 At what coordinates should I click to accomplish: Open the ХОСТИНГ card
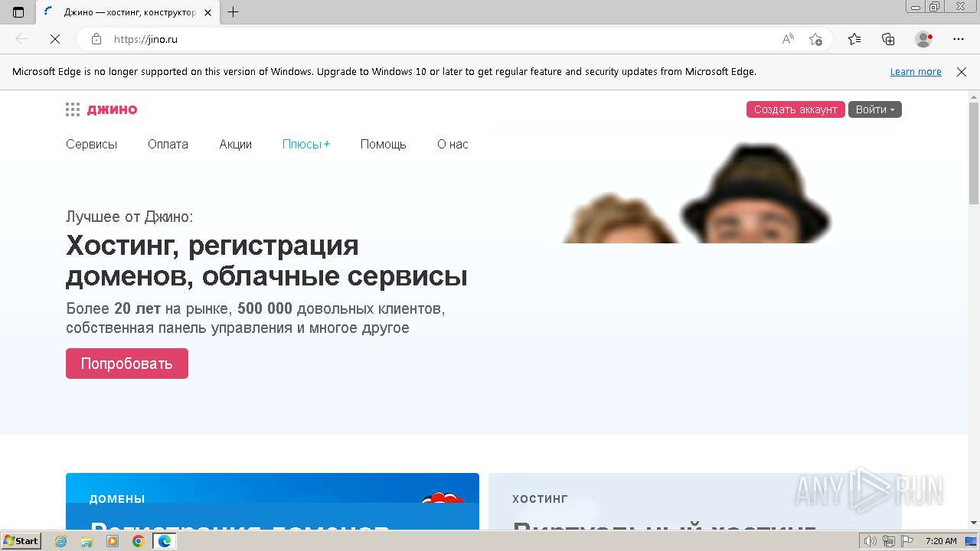(695, 501)
